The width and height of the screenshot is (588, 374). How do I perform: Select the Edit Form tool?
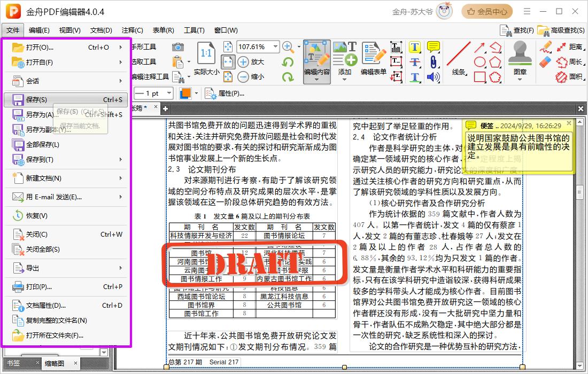(x=373, y=59)
